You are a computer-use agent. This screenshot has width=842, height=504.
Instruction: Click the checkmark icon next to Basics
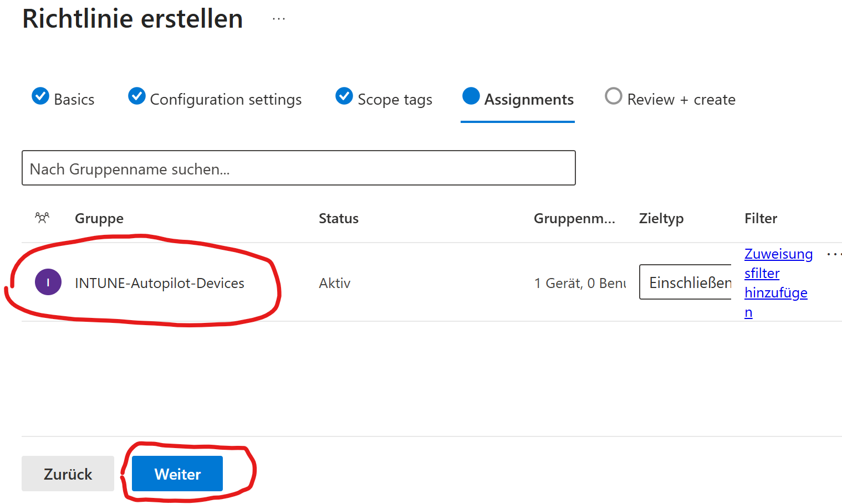[x=40, y=96]
